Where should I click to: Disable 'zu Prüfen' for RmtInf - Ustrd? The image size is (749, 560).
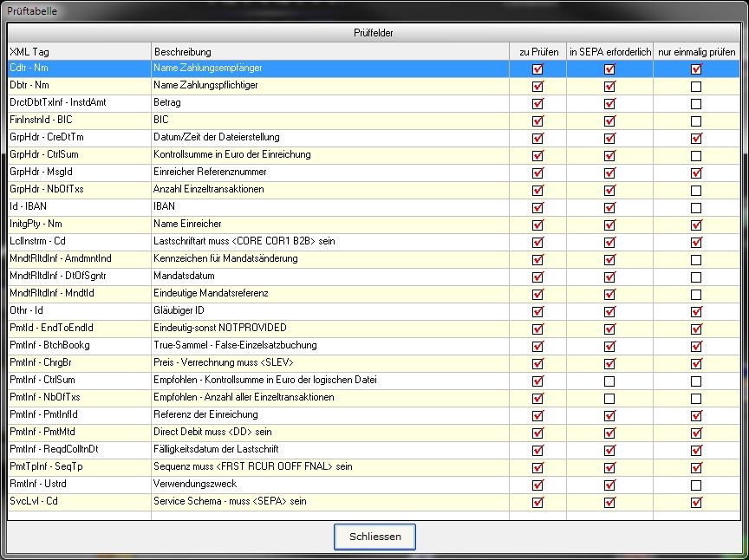(x=537, y=485)
